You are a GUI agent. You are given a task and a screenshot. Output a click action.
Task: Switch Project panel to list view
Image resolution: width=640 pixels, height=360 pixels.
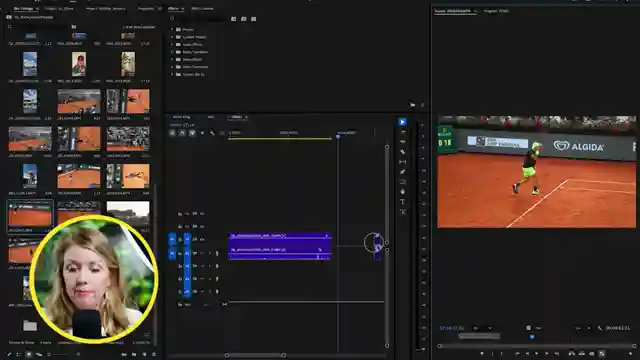[x=19, y=354]
